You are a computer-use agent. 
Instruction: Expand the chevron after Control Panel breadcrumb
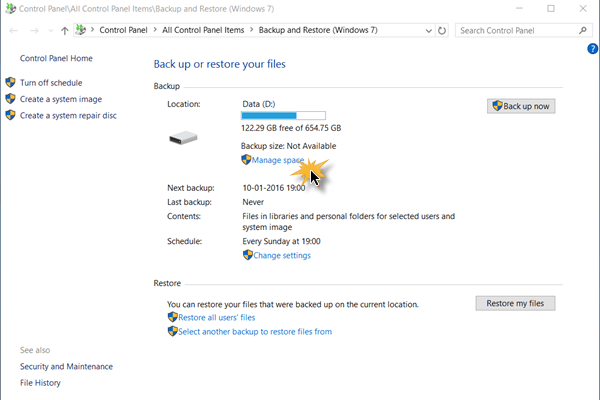(x=156, y=31)
